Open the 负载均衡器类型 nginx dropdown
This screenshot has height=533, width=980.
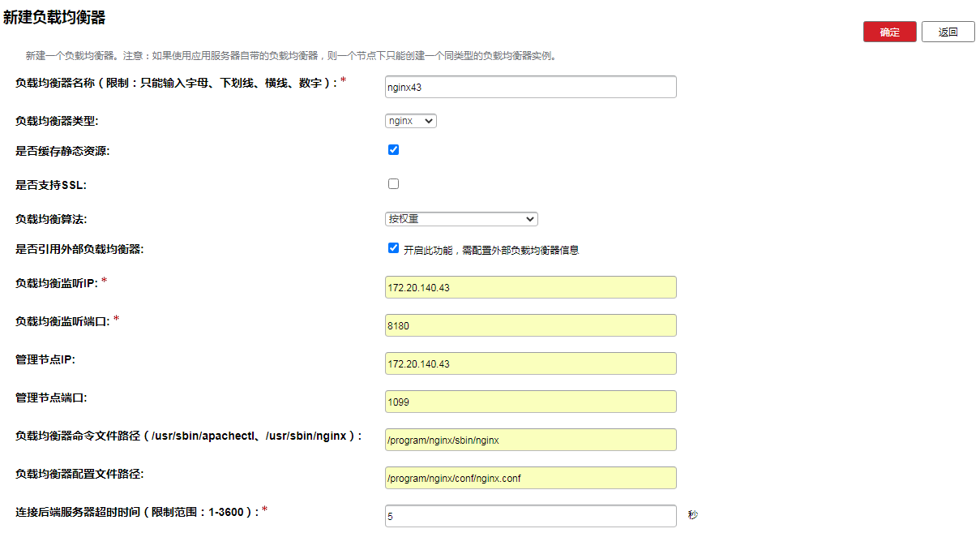tap(410, 121)
